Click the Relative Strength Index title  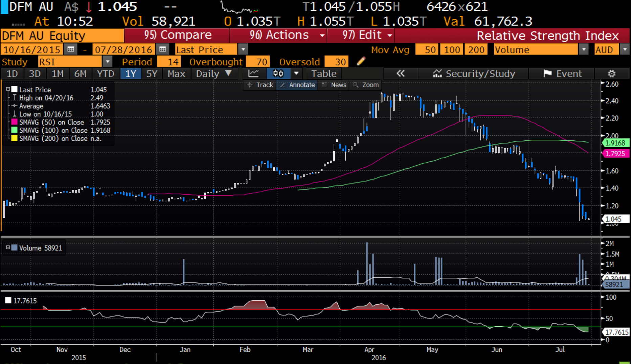tap(547, 36)
